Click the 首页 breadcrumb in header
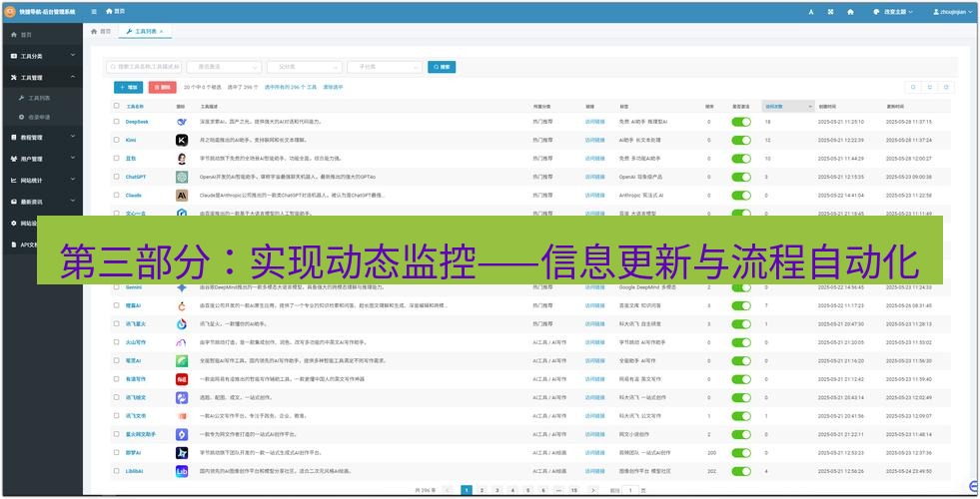980x499 pixels. pyautogui.click(x=115, y=11)
